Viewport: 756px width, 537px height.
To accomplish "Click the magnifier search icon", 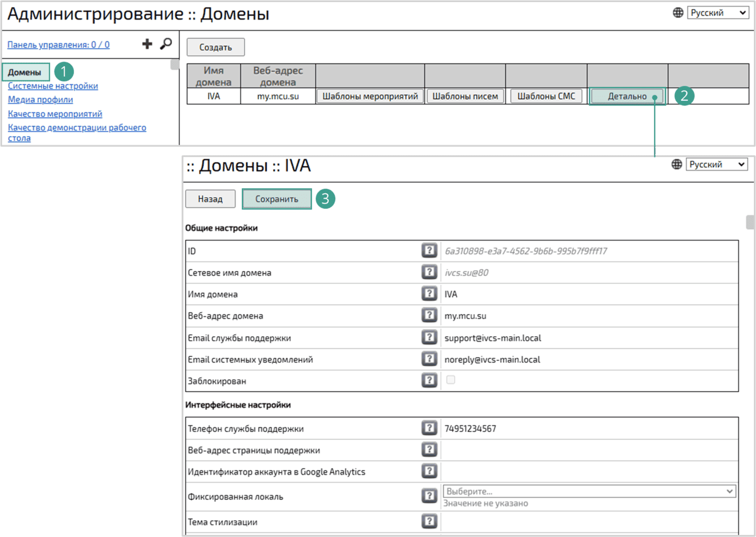I will (x=166, y=44).
